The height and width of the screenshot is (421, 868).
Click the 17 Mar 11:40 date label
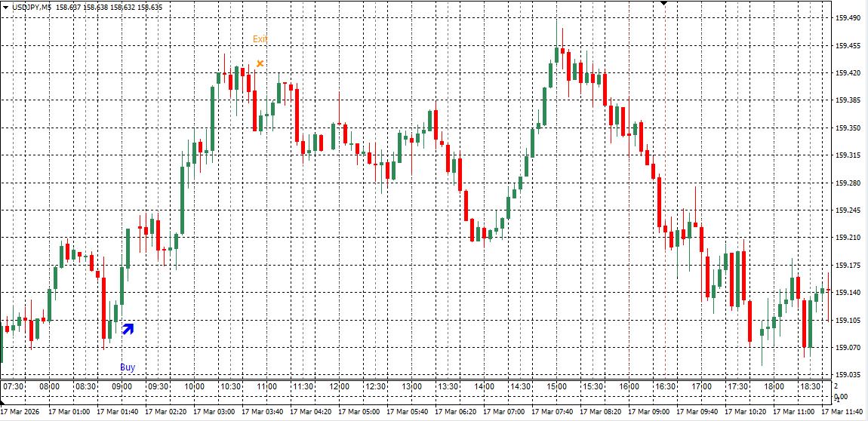tap(842, 412)
